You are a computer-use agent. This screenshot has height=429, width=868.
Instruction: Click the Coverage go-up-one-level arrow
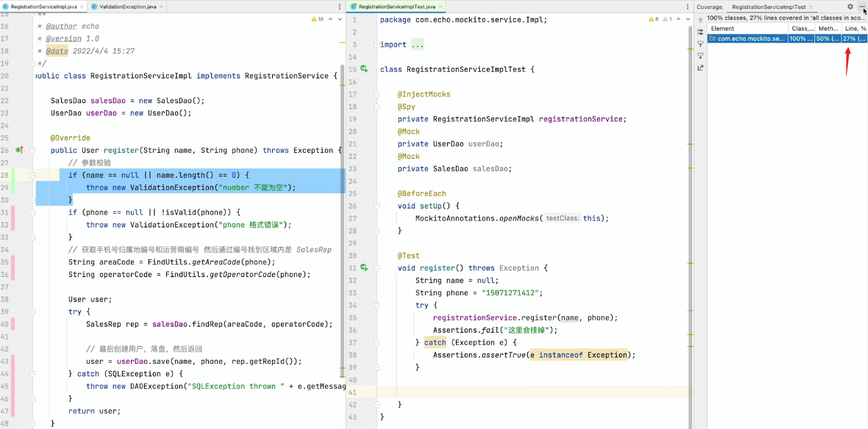pos(700,20)
